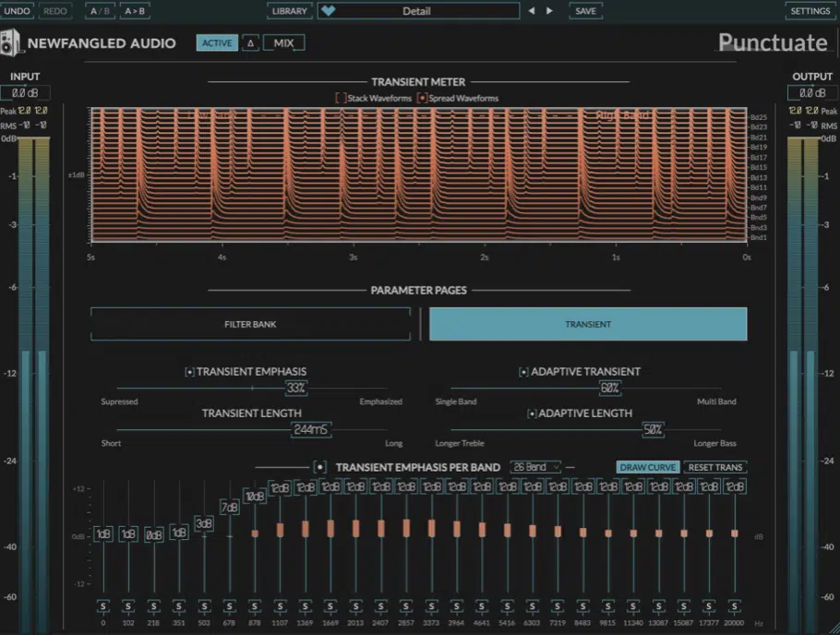
Task: Toggle the Transient Emphasis checkbox
Action: point(189,372)
